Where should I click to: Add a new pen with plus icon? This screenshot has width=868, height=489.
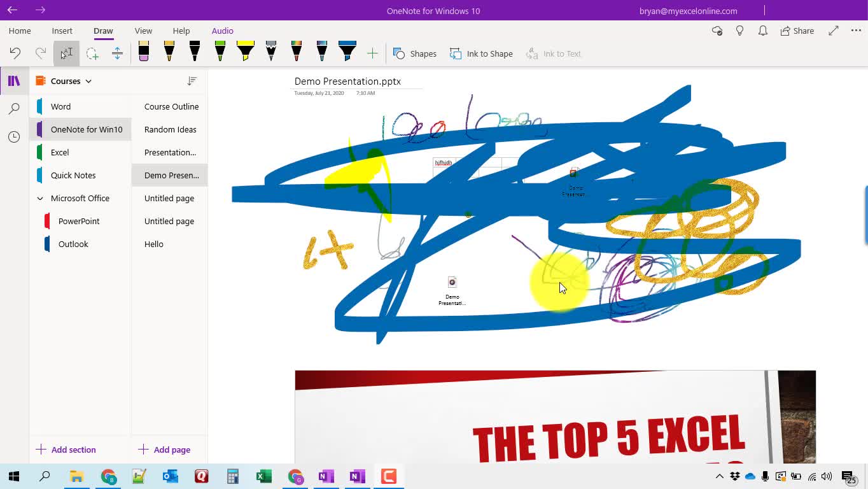(372, 54)
